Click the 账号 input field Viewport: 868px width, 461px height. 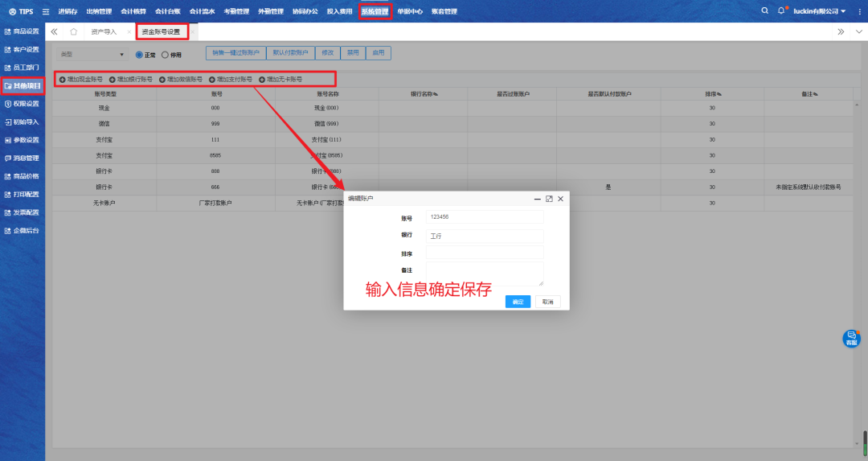(485, 216)
